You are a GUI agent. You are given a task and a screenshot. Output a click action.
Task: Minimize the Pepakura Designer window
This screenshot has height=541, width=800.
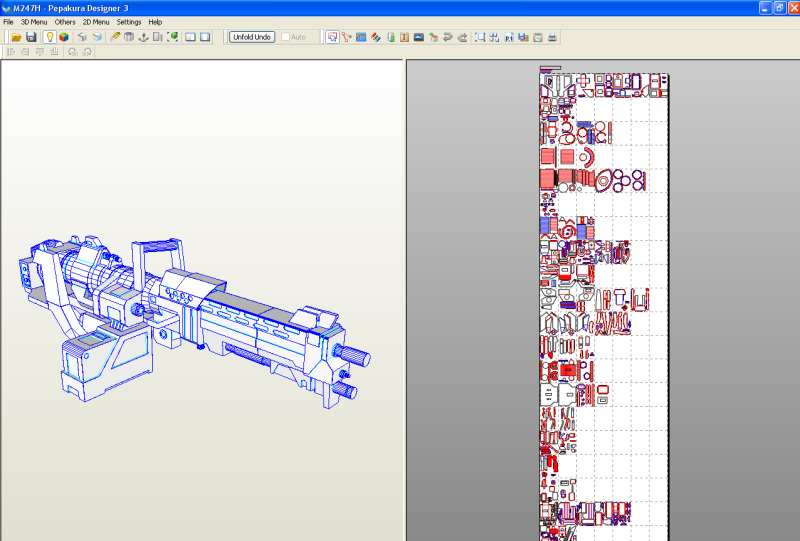click(765, 8)
